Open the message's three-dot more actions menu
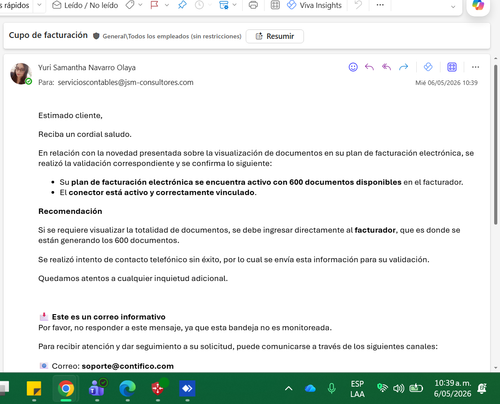 pyautogui.click(x=476, y=67)
